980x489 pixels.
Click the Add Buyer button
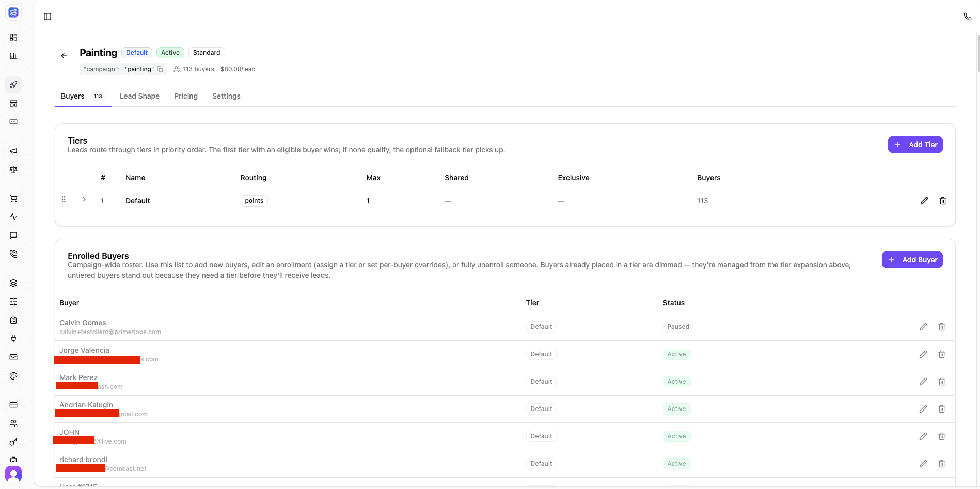(x=912, y=260)
